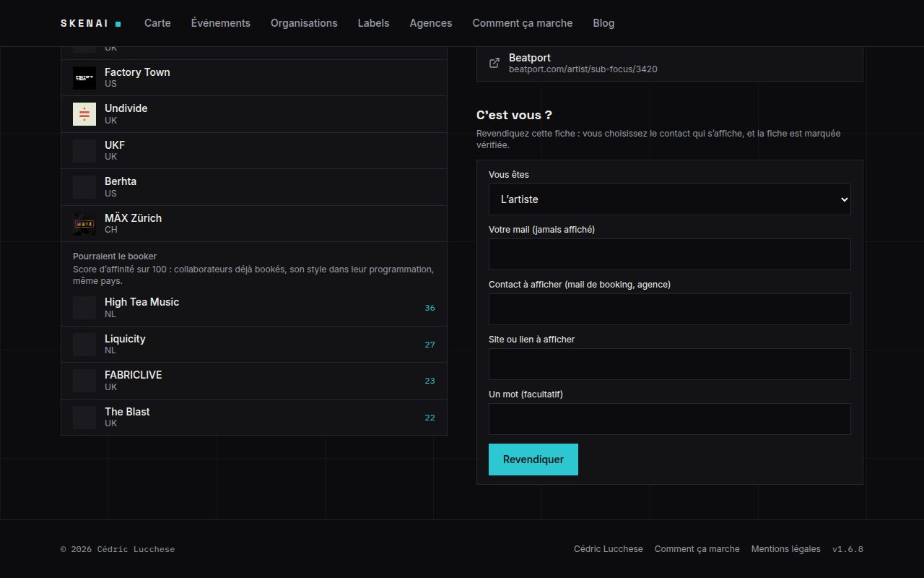Click MÄX Zürich logo thumbnail
Screen dimensions: 924x578
(x=84, y=224)
